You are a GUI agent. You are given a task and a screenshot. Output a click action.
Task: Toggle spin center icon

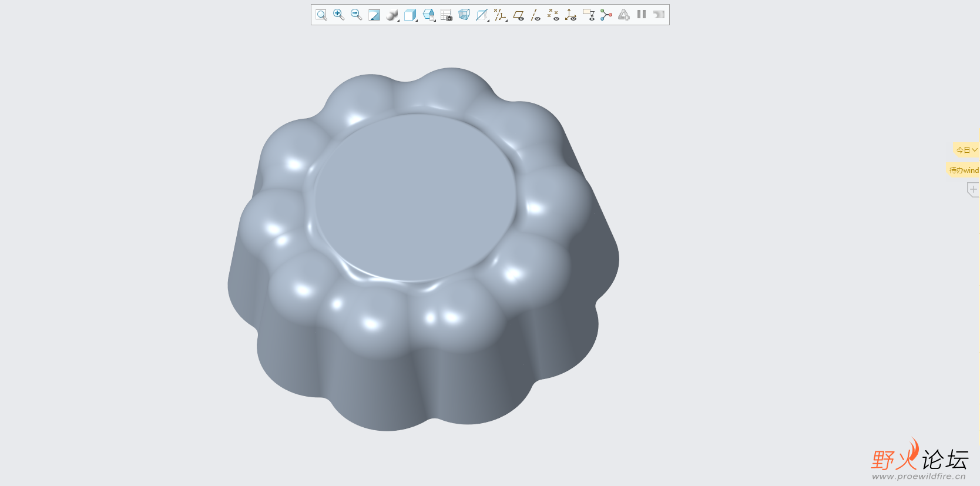(606, 15)
